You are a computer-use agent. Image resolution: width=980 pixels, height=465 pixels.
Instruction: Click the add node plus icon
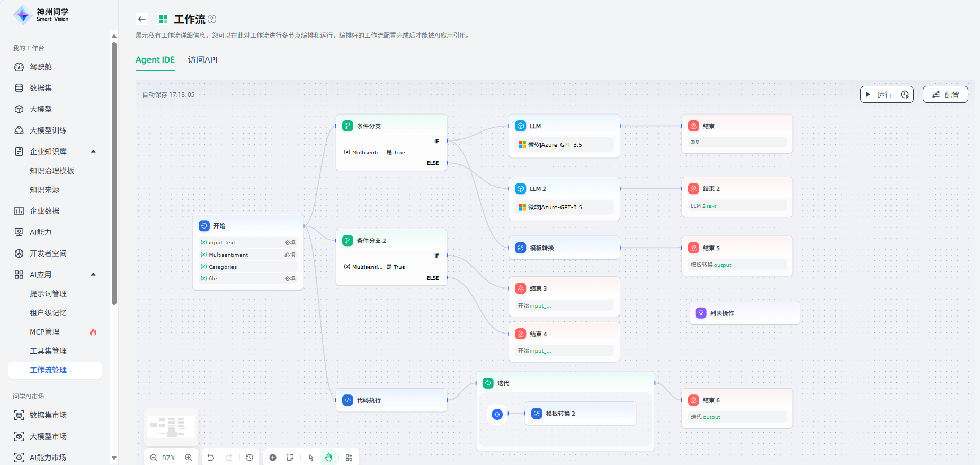click(273, 458)
